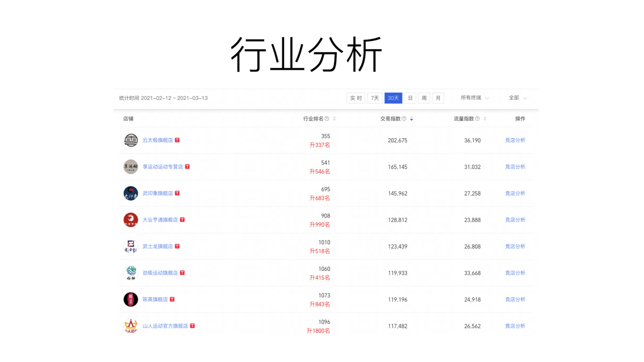Click 竞店分析 for 陈英旗舰店

pos(515,299)
